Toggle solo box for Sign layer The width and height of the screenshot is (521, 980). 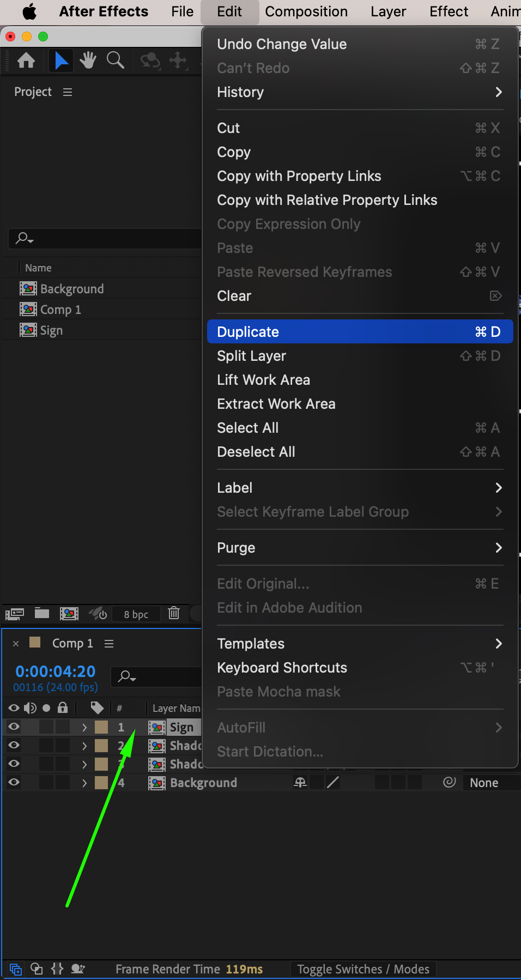tap(46, 727)
